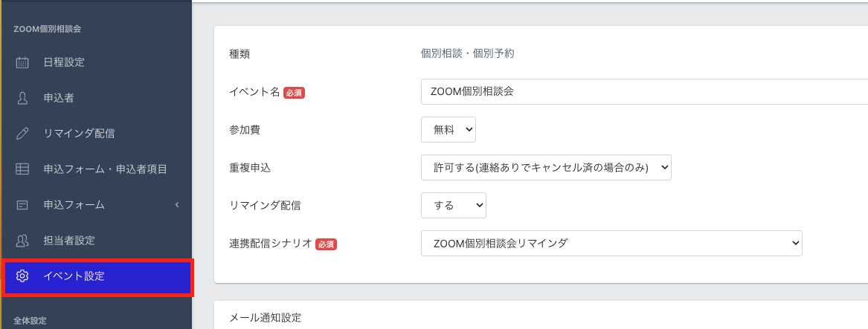
Task: Click the calendar icon beside 日程設定
Action: coord(22,62)
